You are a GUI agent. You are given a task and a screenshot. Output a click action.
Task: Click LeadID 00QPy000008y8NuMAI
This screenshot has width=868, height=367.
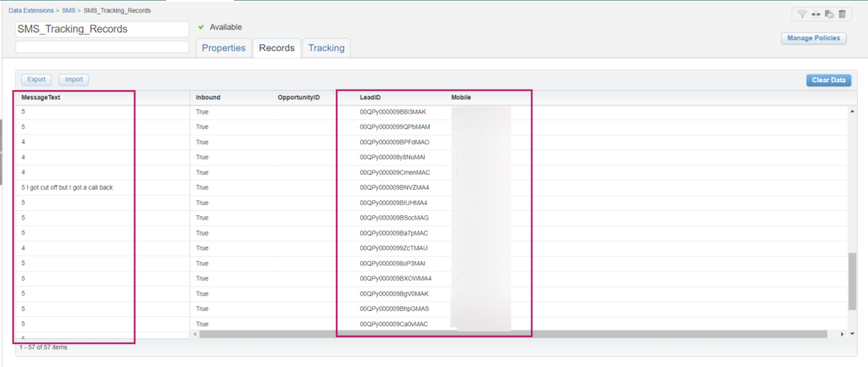(392, 157)
